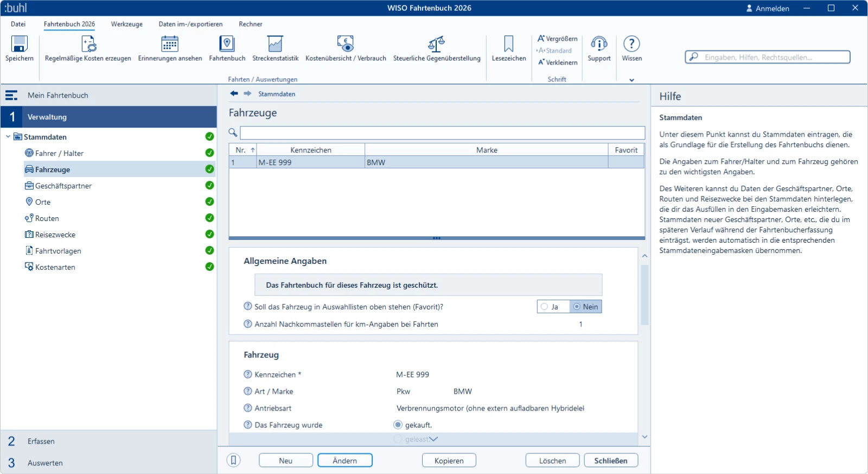The image size is (868, 474).
Task: Select the Nein radio button for Favorit
Action: (x=577, y=307)
